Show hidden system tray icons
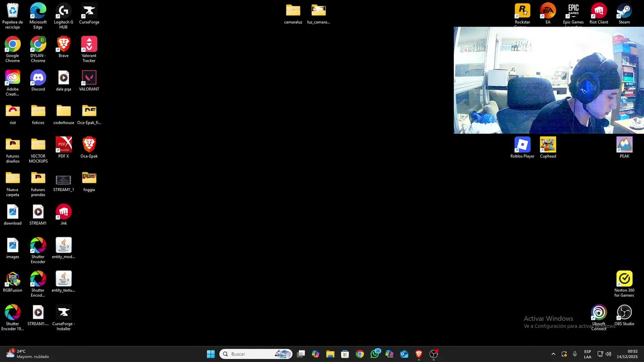 click(x=553, y=354)
